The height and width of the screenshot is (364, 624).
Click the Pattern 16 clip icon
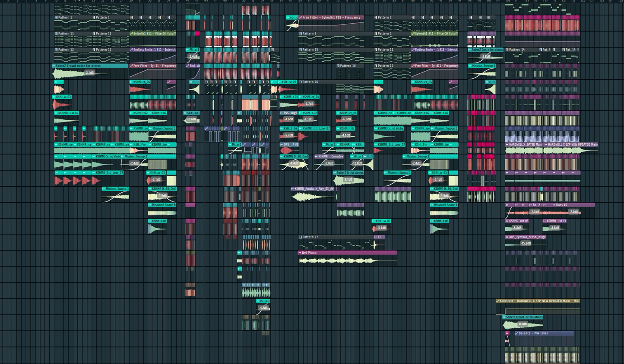tap(300, 82)
